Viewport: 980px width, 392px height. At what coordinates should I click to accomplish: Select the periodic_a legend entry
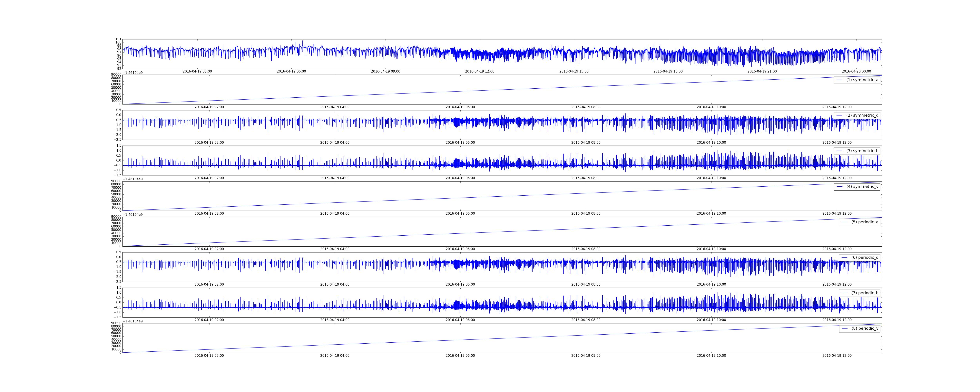pos(864,222)
